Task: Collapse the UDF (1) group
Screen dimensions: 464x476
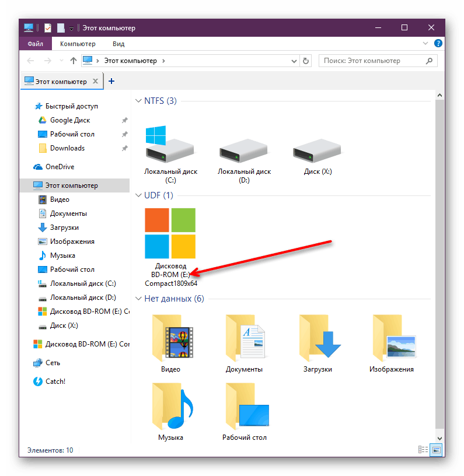Action: (138, 195)
